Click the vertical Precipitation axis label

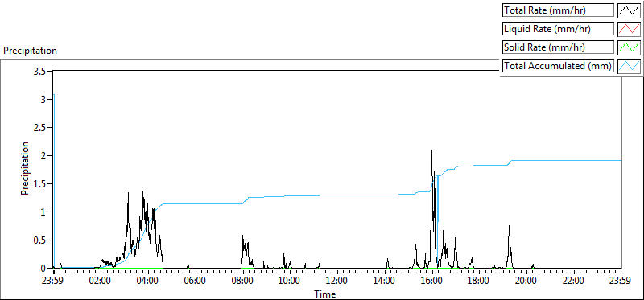(x=25, y=168)
